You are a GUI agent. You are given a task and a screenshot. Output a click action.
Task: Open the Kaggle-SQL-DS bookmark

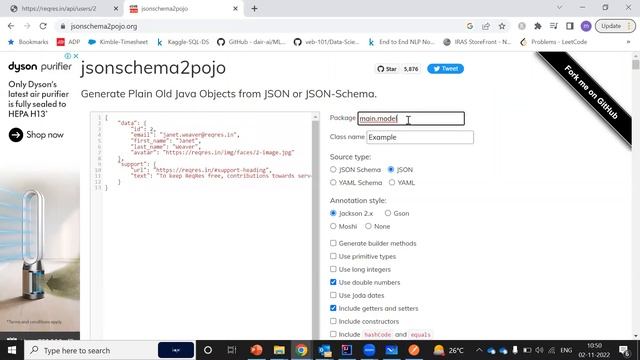(x=183, y=42)
